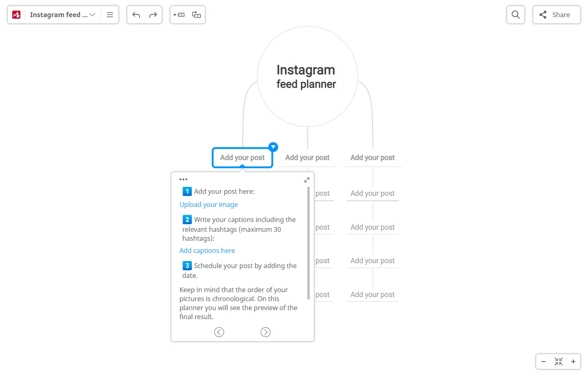Go to previous note arrow
Viewport: 588px width, 375px height.
[219, 332]
